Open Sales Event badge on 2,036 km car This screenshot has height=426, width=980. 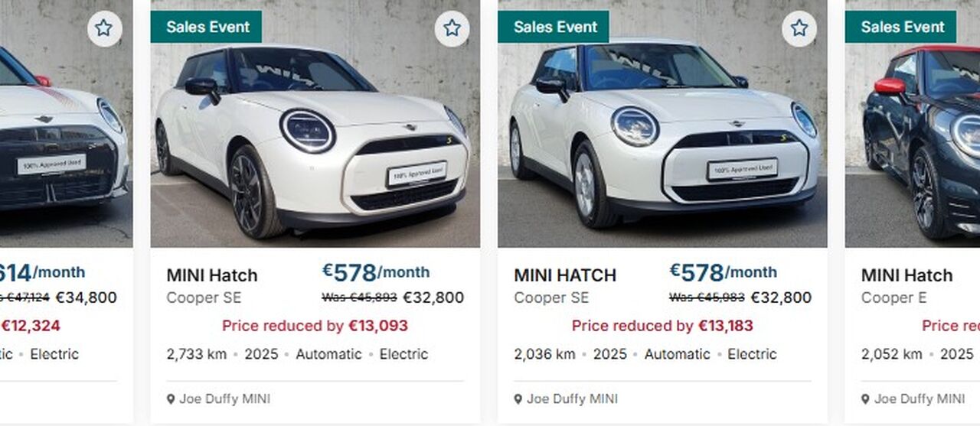click(554, 27)
